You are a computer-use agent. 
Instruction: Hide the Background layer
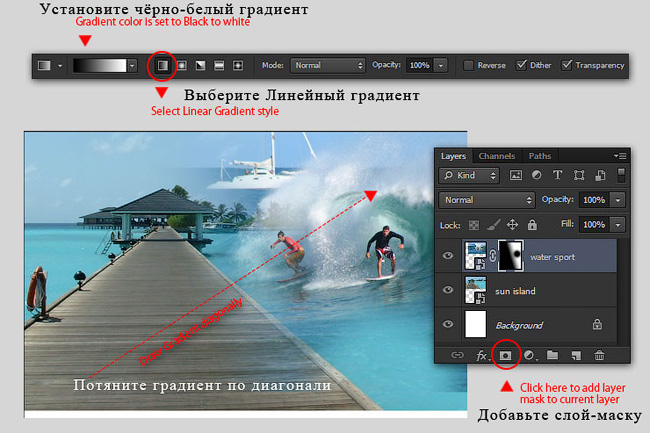[448, 324]
